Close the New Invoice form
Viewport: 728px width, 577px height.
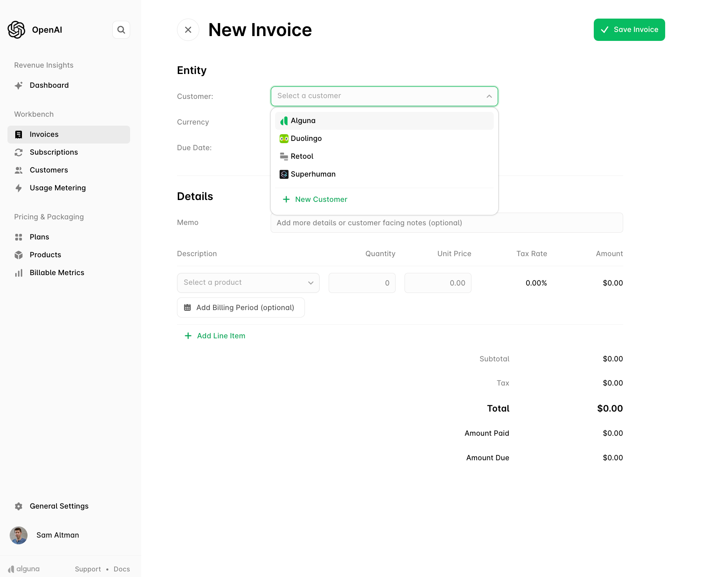coord(188,30)
